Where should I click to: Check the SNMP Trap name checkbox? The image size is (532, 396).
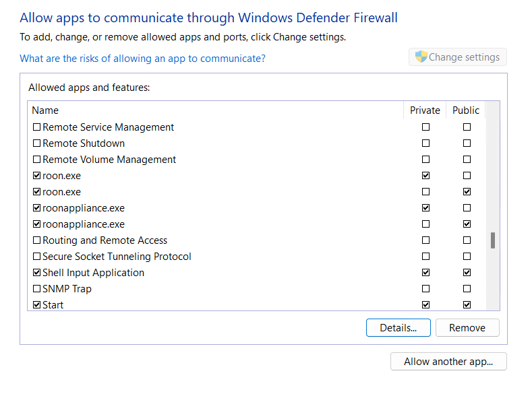coord(36,289)
